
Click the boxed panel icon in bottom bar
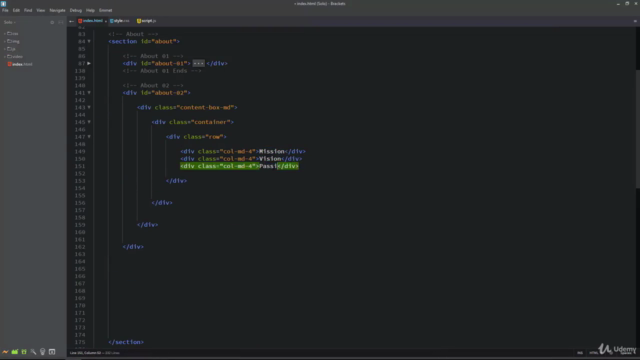click(x=52, y=352)
